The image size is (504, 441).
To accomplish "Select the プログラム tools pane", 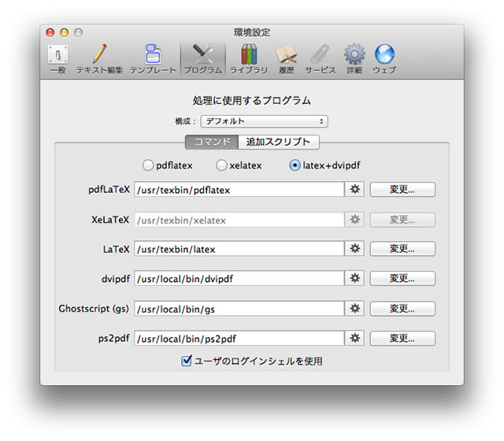I will click(x=203, y=60).
